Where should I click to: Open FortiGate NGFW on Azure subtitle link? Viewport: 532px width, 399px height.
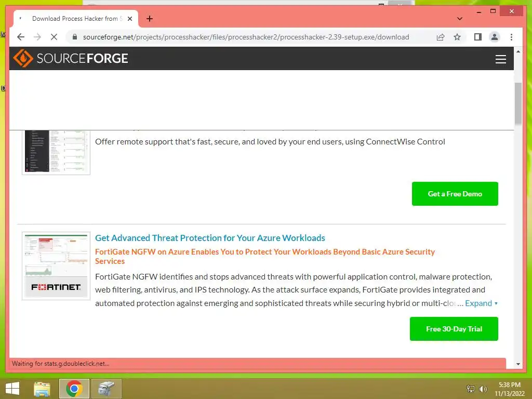264,257
